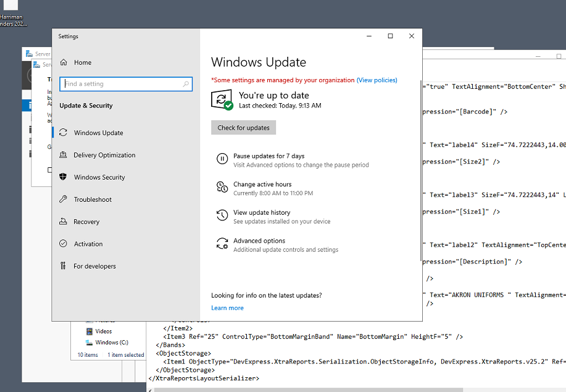This screenshot has width=566, height=392.
Task: Click the Item3 BottomMarginBand XML line
Action: coord(313,337)
